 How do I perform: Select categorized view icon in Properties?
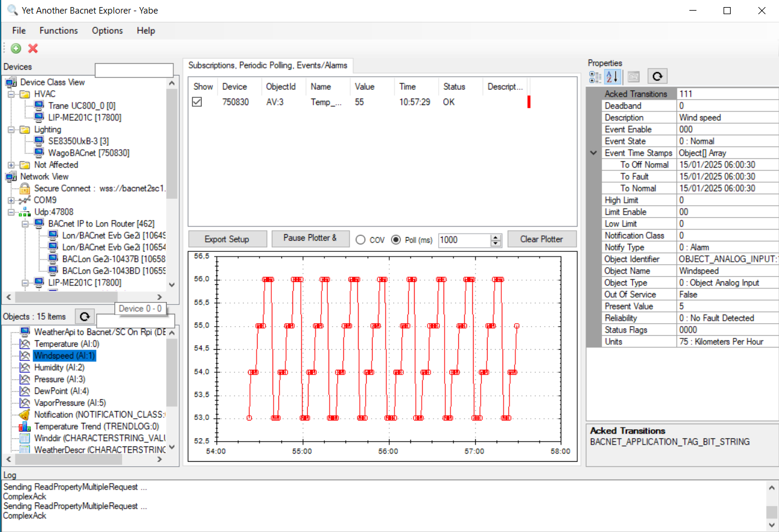596,77
